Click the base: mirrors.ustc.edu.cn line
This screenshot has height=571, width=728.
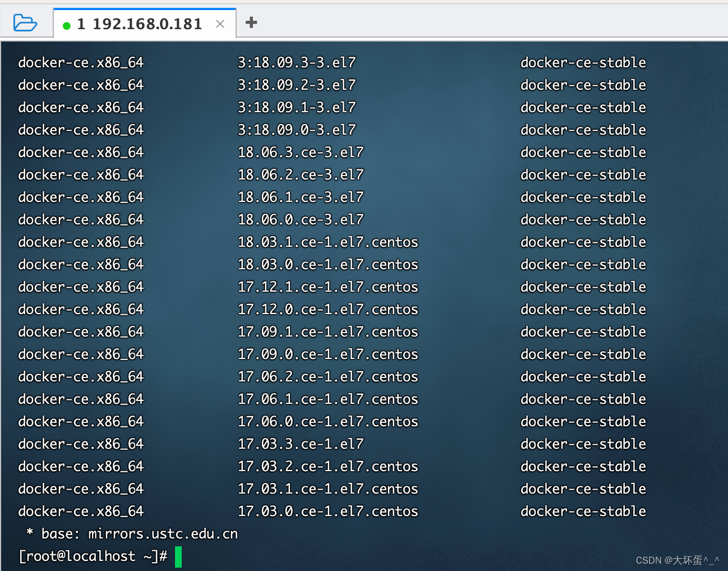tap(132, 533)
